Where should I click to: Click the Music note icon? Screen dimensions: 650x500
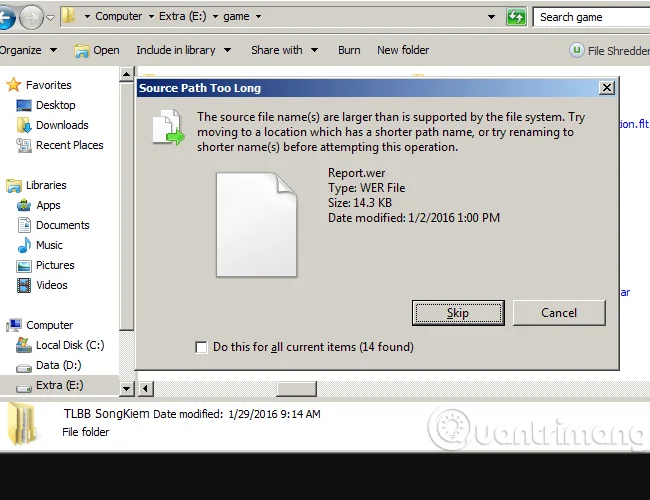tap(24, 245)
